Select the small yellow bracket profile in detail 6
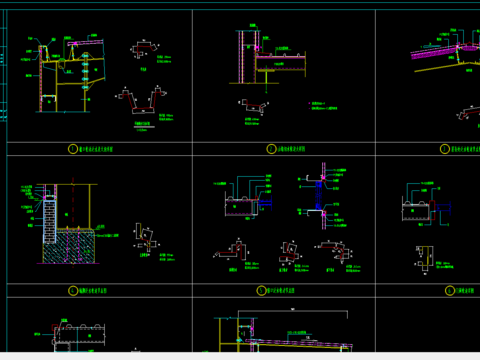480x360 pixels. (425, 259)
